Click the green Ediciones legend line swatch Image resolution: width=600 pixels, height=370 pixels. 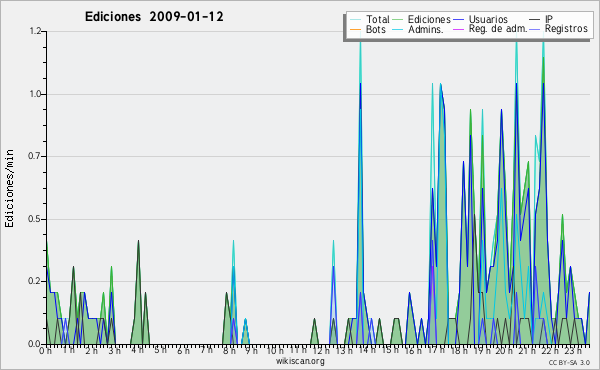tap(398, 20)
